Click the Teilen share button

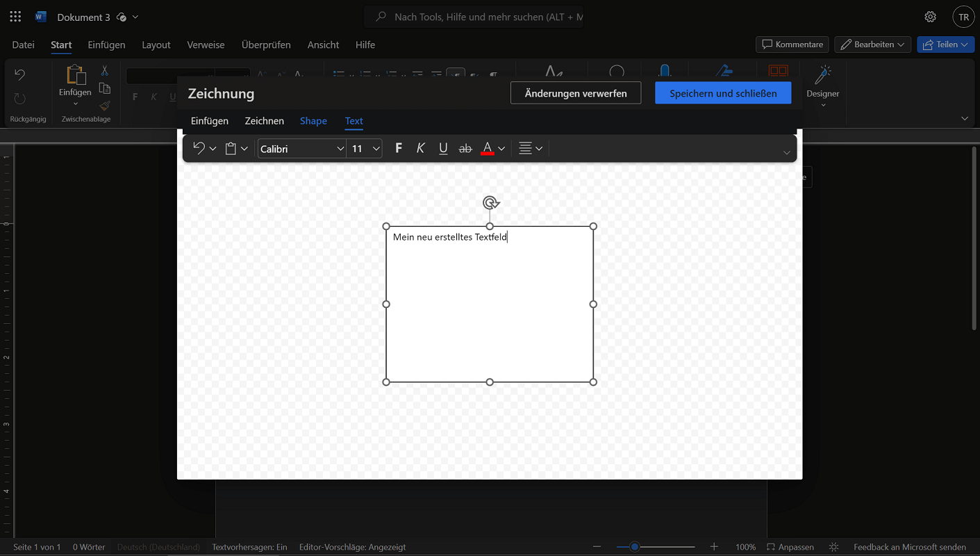945,44
